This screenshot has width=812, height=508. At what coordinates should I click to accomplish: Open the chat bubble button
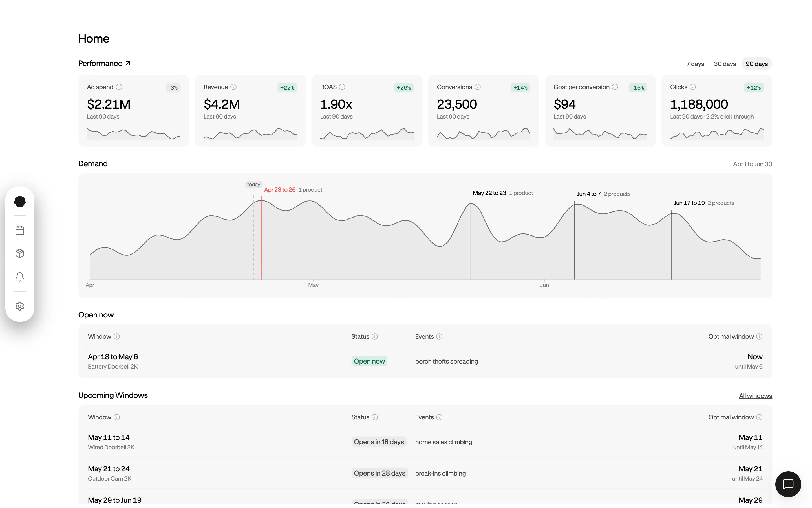(x=788, y=484)
